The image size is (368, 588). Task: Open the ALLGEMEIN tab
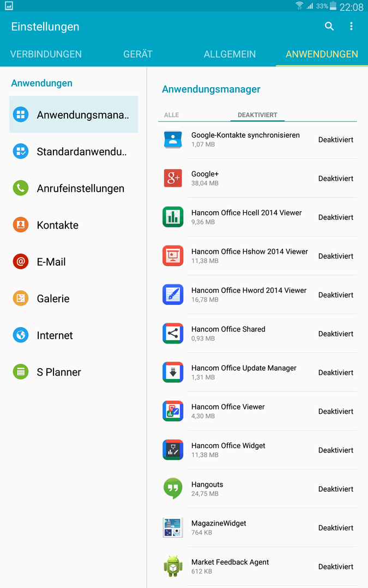point(230,54)
